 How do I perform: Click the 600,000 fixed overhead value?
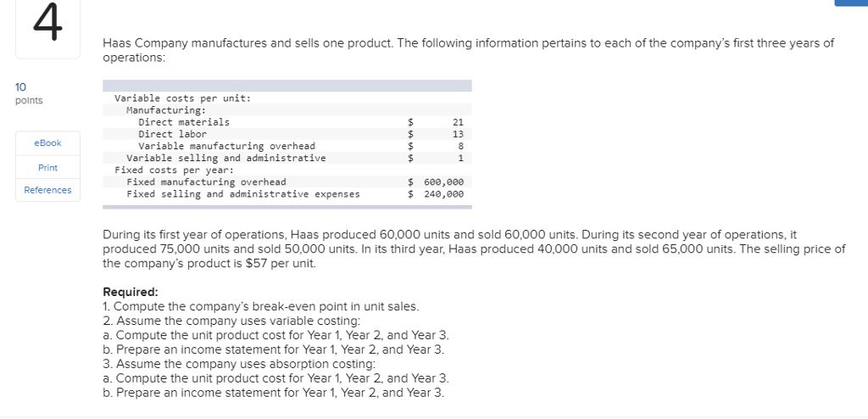pyautogui.click(x=443, y=182)
